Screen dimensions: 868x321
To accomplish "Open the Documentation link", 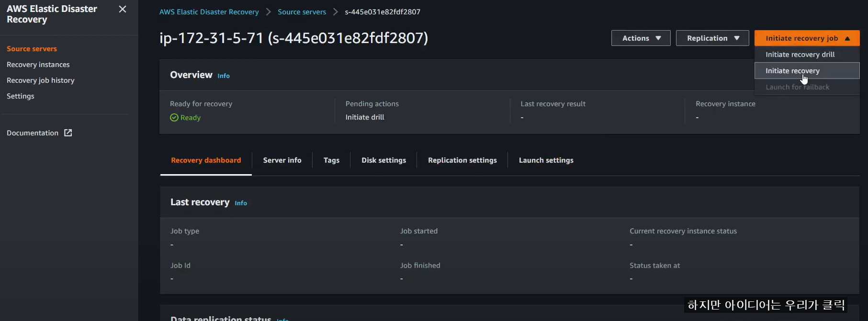I will coord(33,133).
